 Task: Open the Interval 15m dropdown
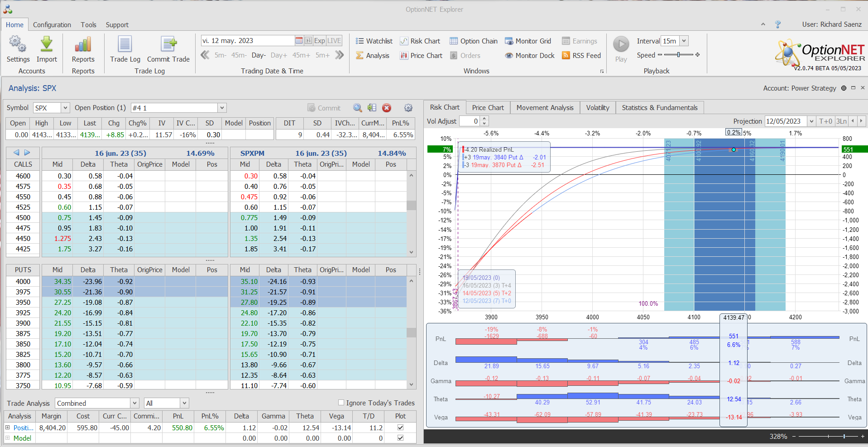click(x=684, y=41)
